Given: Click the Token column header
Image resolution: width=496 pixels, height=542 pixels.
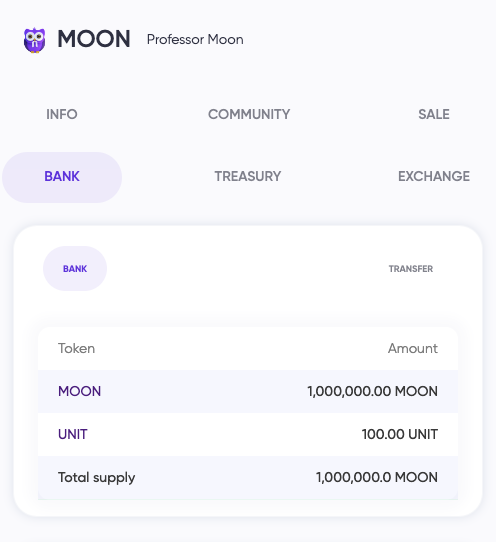Looking at the screenshot, I should 76,348.
